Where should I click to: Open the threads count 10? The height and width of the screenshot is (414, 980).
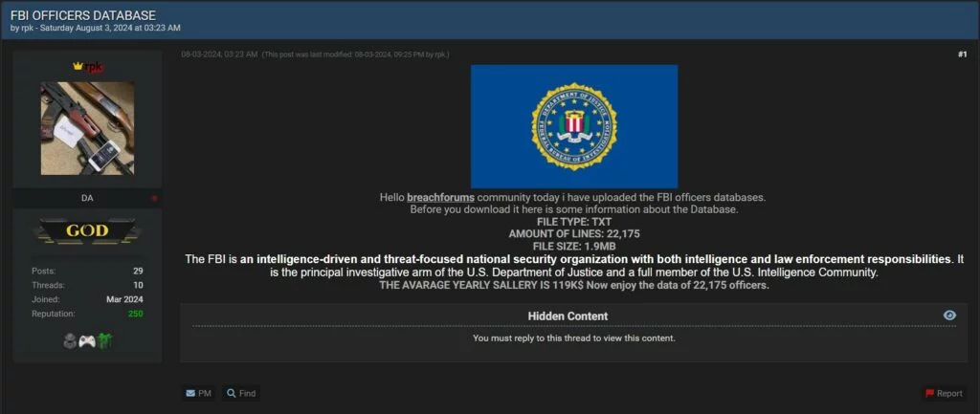[x=138, y=285]
